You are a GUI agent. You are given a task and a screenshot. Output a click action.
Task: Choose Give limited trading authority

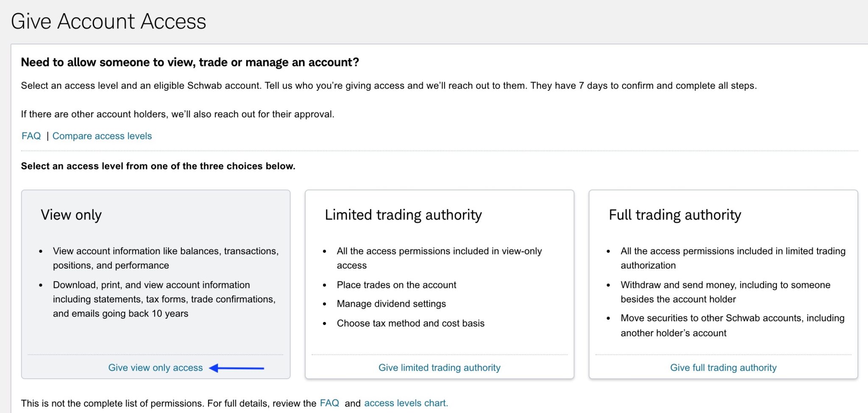pyautogui.click(x=439, y=368)
